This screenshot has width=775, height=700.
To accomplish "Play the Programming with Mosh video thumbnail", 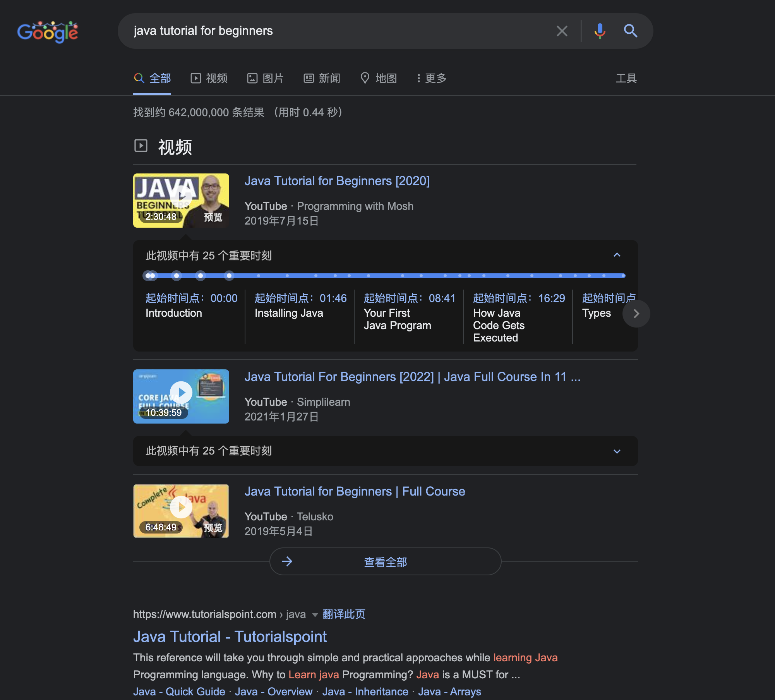I will click(x=181, y=201).
